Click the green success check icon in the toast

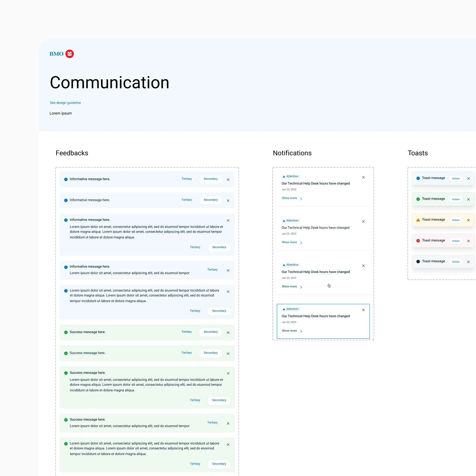tap(418, 199)
